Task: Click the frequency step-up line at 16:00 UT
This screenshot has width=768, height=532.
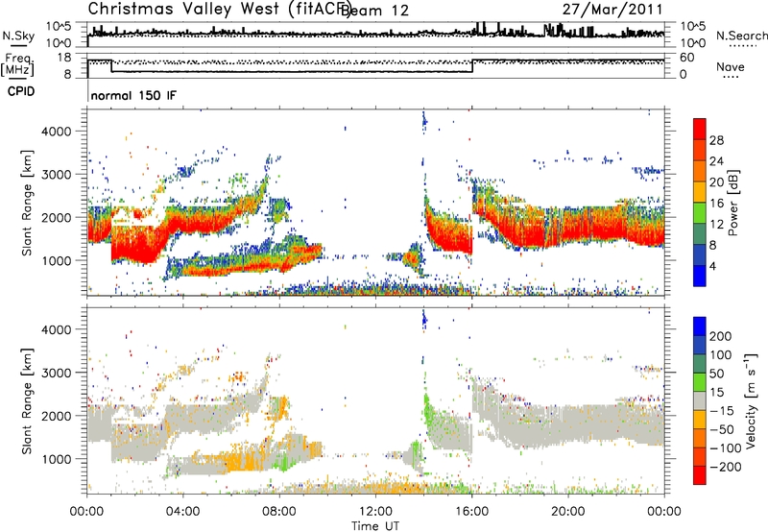Action: click(x=472, y=66)
